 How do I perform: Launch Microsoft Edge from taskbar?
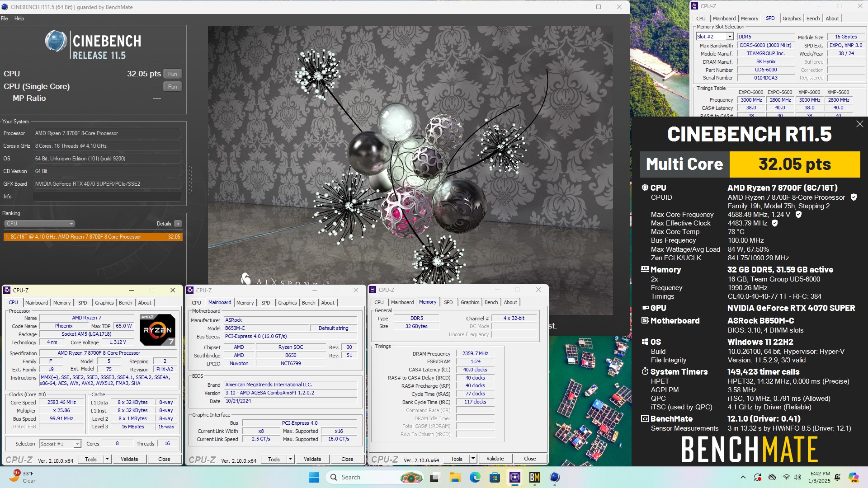[475, 477]
